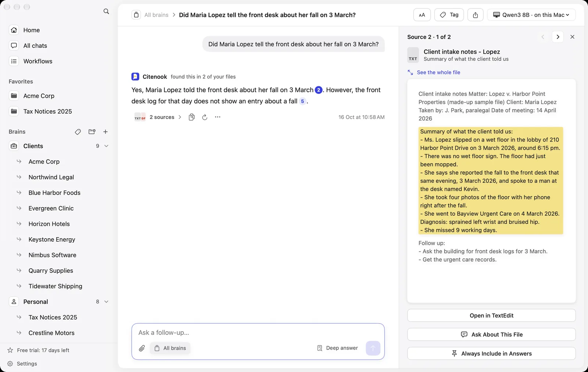Regenerate the answer with refresh icon

coord(205,117)
